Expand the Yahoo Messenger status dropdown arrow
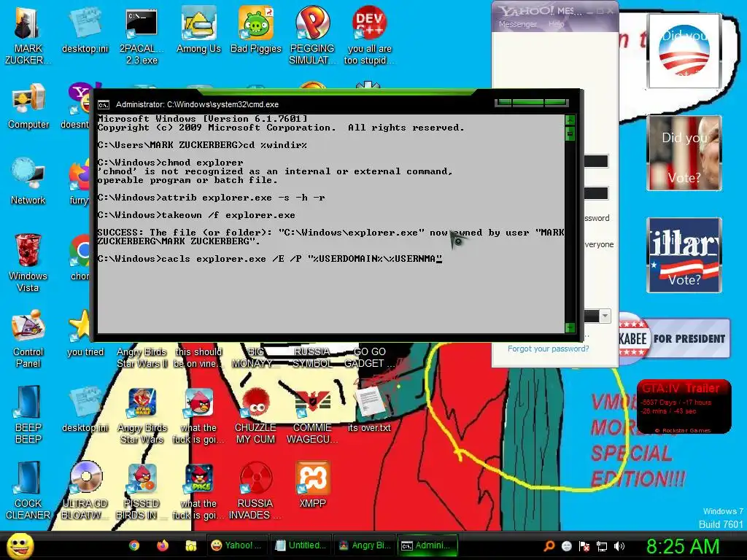 (605, 316)
